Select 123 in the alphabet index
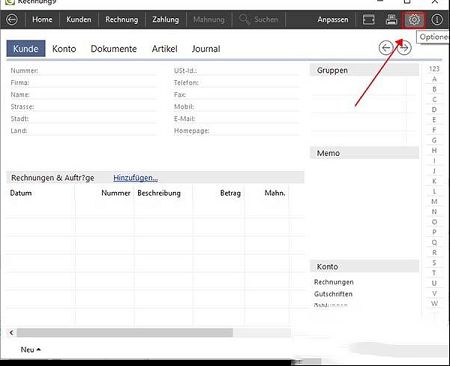Screen dimensions: 450x366 click(x=434, y=69)
